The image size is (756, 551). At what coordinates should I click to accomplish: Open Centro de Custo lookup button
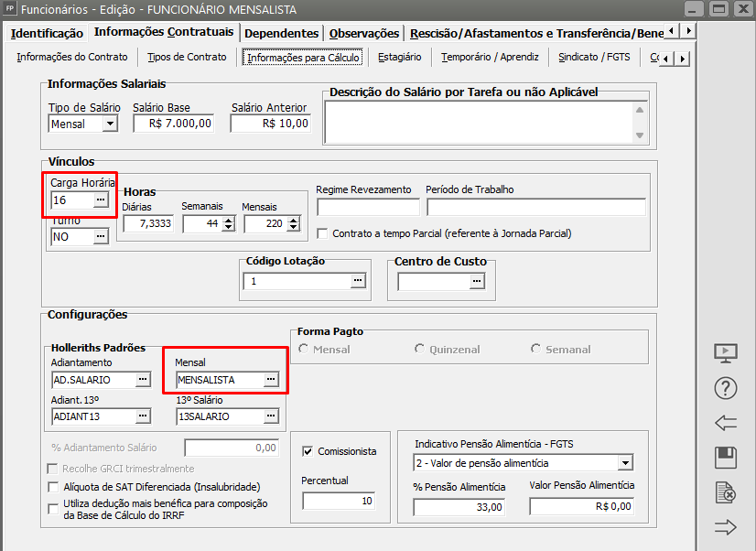(476, 282)
